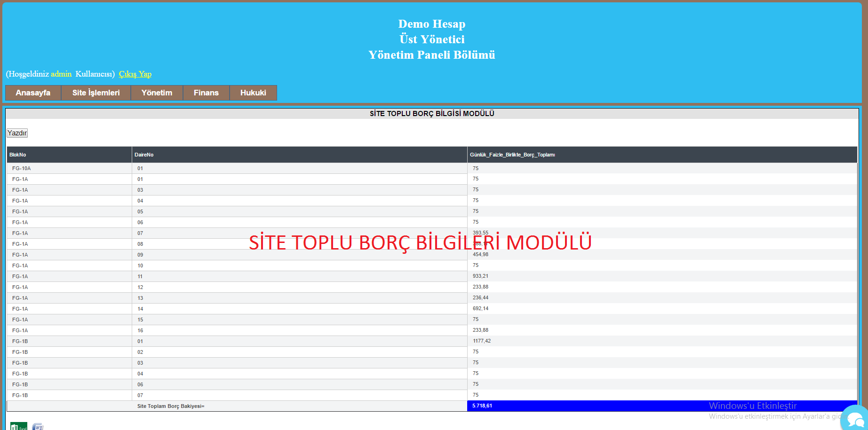Open the Site İşlemleri menu
The image size is (868, 430).
96,93
